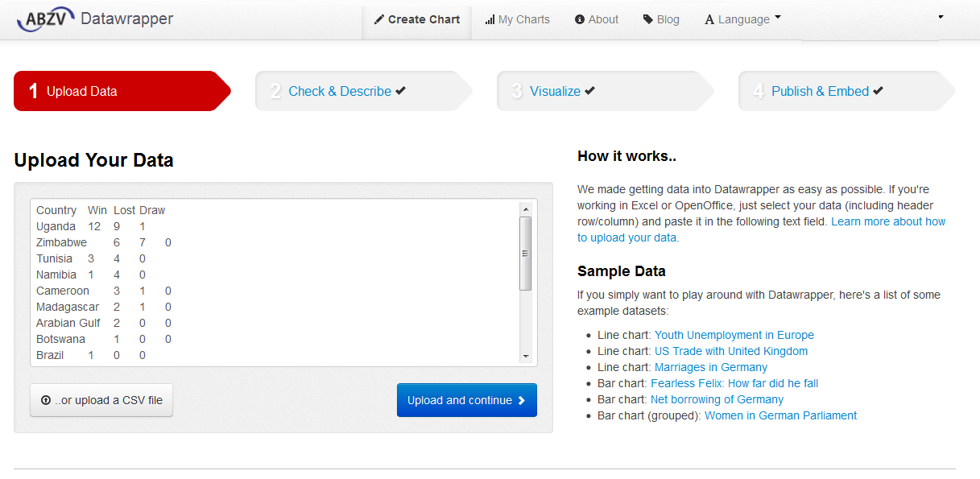Load Women in German Parliament sample

[780, 415]
